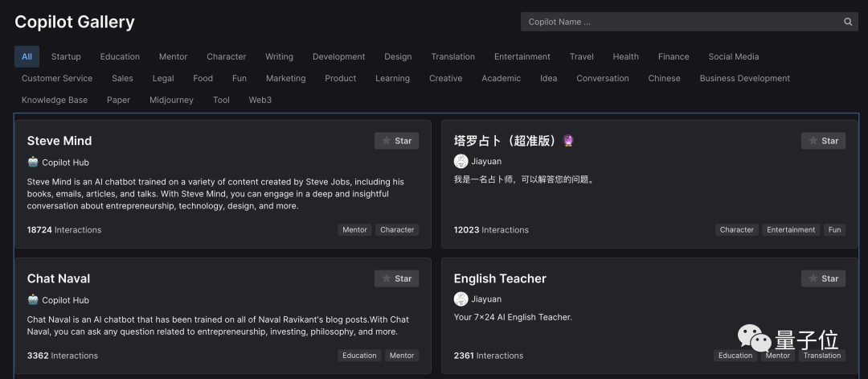Viewport: 868px width, 379px height.
Task: Click the Copilot Hub robot avatar under Chat Naval
Action: coord(33,300)
